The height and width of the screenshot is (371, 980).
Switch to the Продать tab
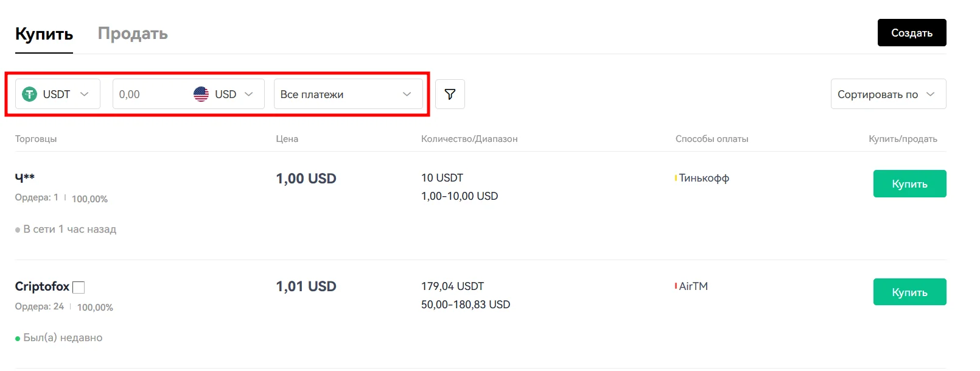pos(133,34)
